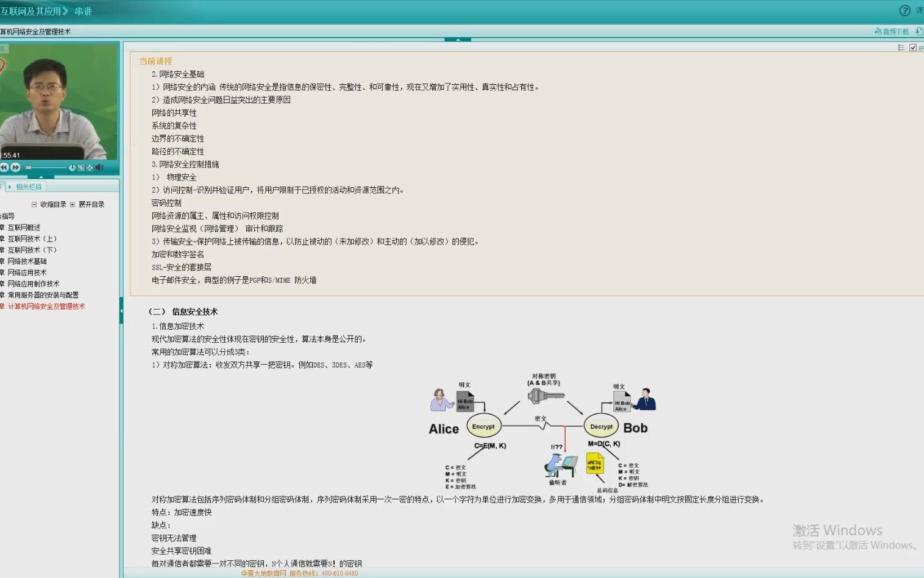The image size is (924, 578).
Task: Click the line 安全共享密钥困难
Action: [x=182, y=551]
